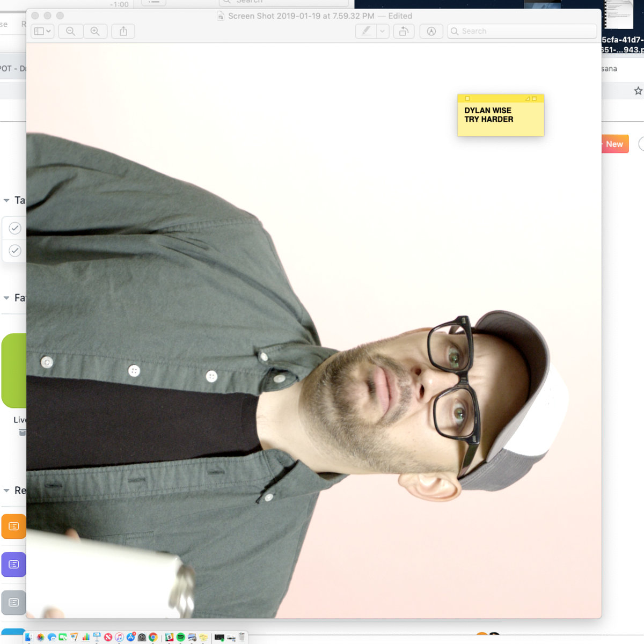This screenshot has height=644, width=644.
Task: Collapse the section starting with "Fa"
Action: click(6, 298)
